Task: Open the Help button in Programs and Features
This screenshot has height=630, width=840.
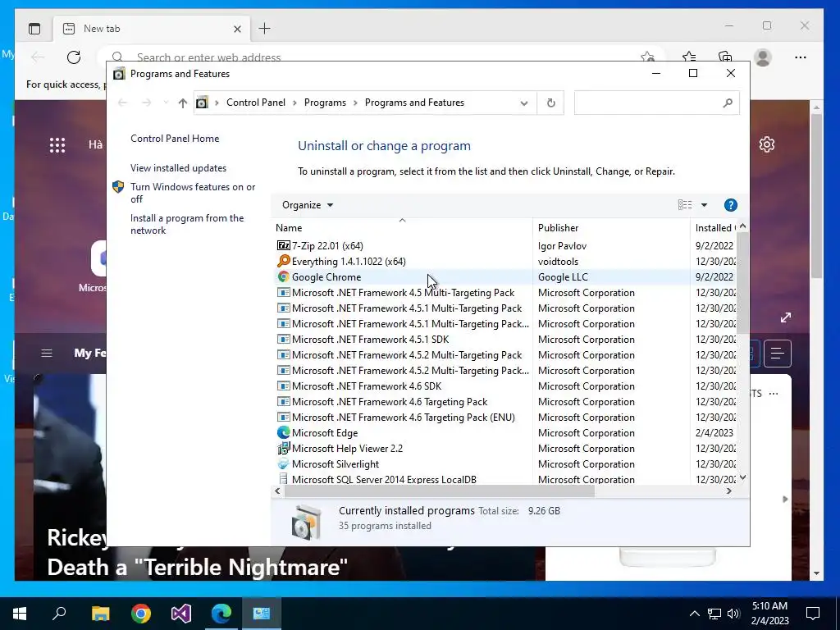Action: (x=730, y=205)
